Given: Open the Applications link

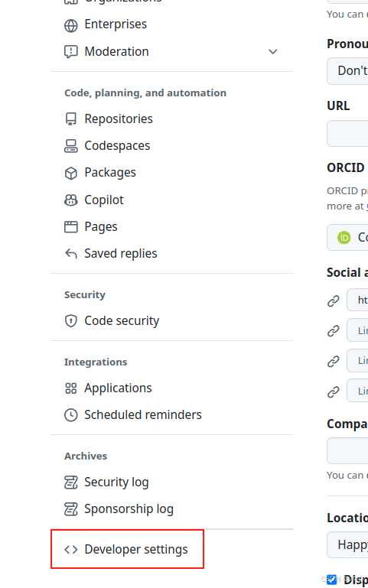Looking at the screenshot, I should pos(118,388).
